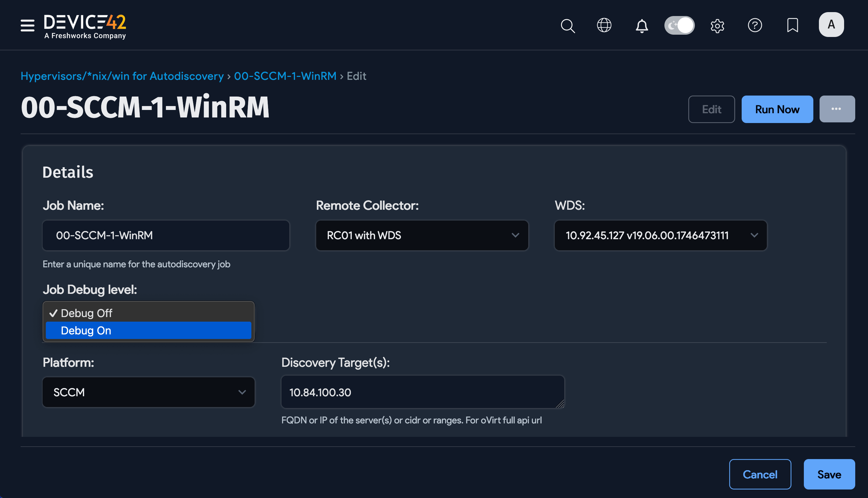
Task: Click the Run Now button
Action: 777,109
